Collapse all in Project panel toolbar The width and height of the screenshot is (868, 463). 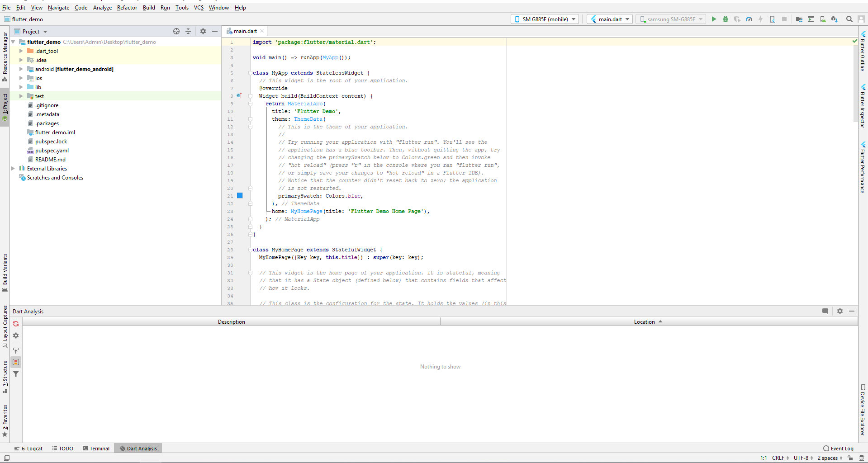point(188,31)
